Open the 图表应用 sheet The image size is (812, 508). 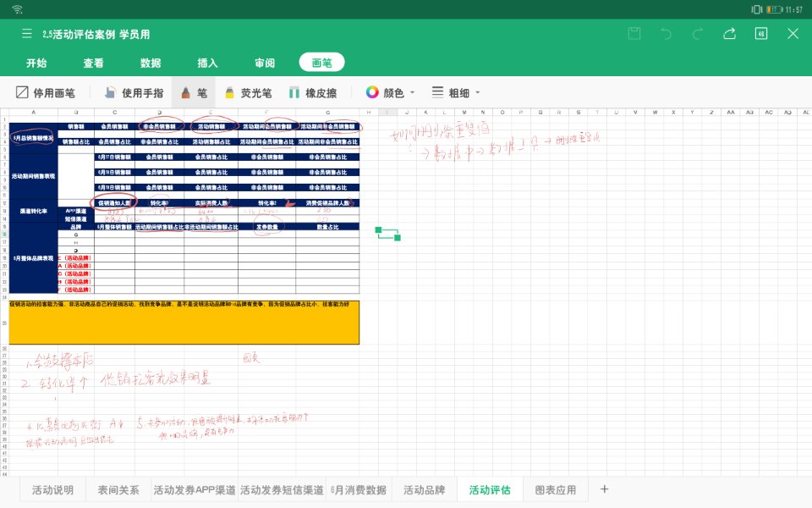(x=555, y=490)
